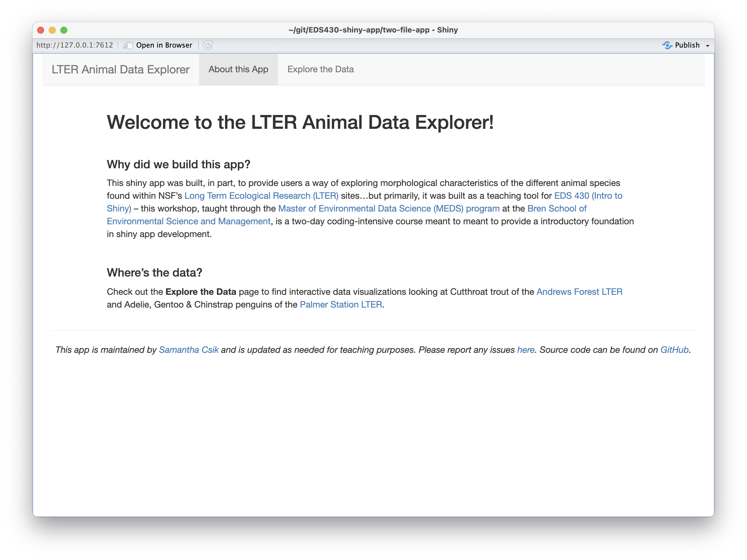Switch to the Explore the Data tab

point(320,69)
